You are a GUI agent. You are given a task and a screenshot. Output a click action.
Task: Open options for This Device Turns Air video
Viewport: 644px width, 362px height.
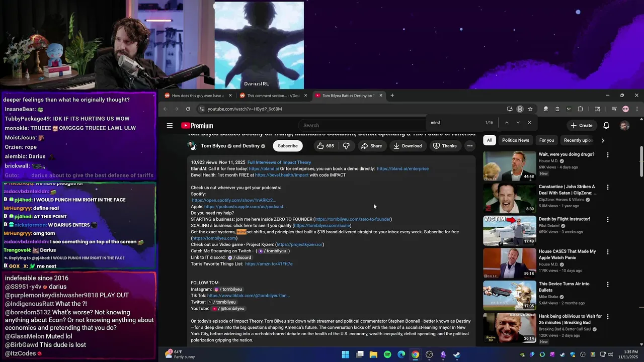[x=607, y=284]
